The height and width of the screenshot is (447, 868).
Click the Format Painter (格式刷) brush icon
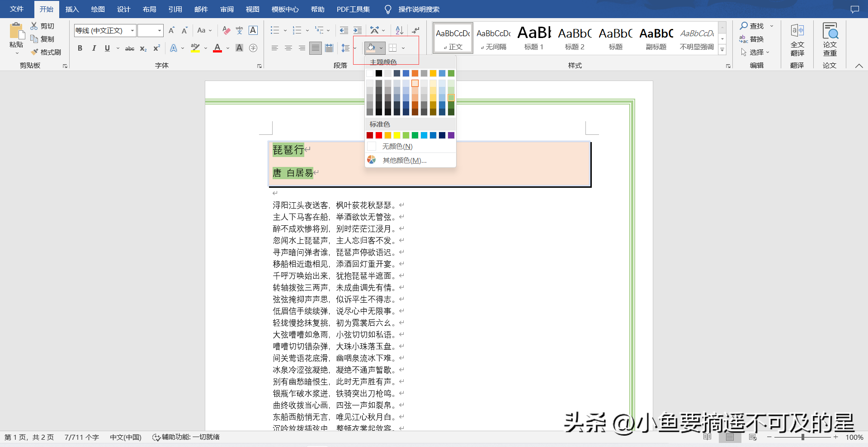tap(34, 52)
